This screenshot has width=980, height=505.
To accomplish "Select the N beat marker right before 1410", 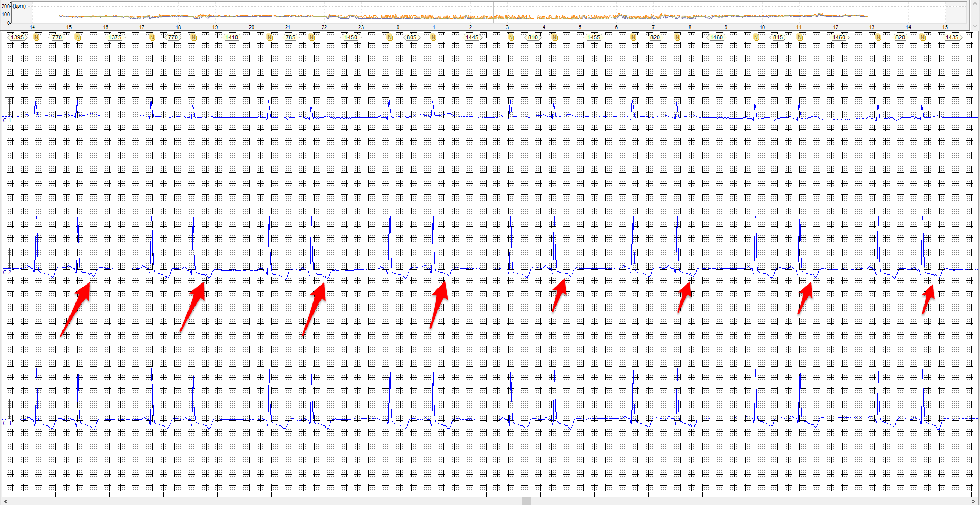I will click(194, 37).
